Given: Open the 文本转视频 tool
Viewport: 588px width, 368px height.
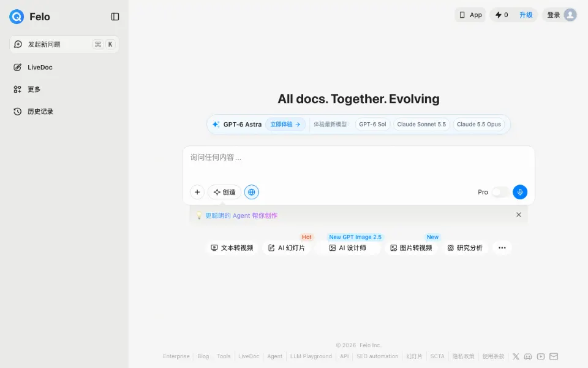Looking at the screenshot, I should 232,248.
